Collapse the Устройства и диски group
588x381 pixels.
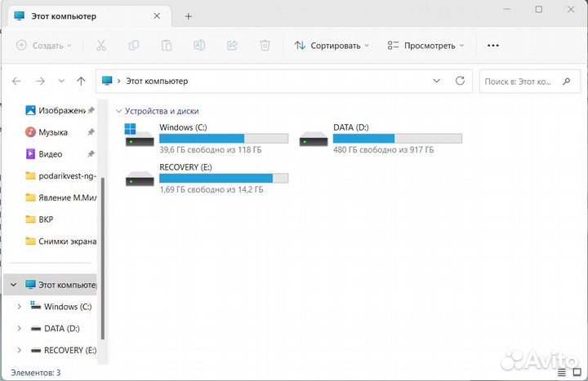(x=119, y=111)
